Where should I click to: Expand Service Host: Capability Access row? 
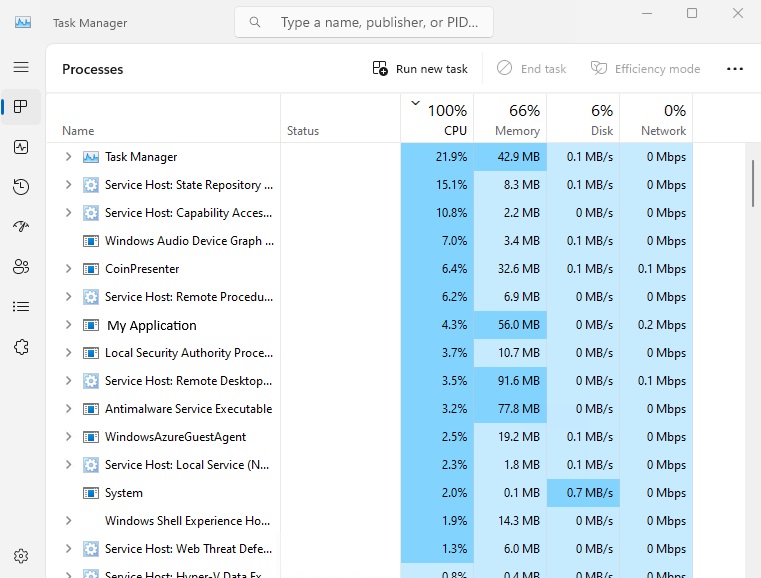[x=68, y=213]
